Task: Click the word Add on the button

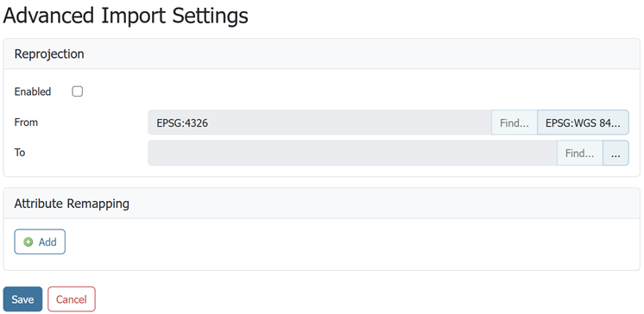Action: [47, 242]
